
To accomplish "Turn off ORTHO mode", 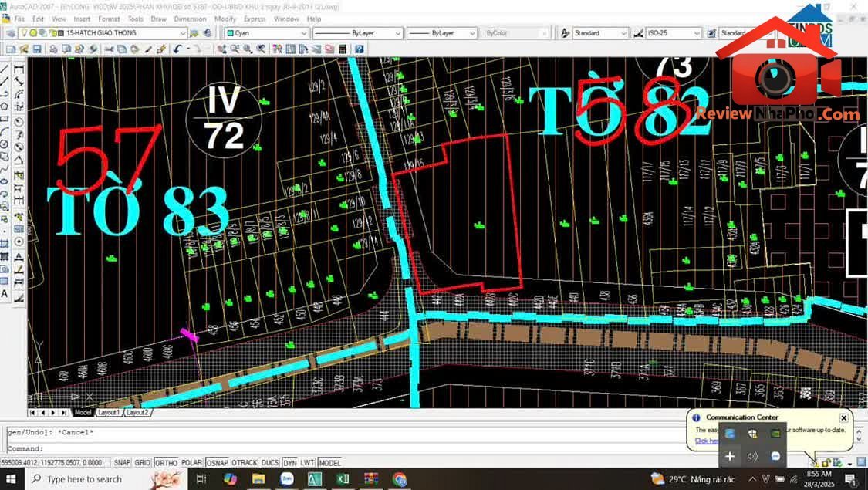I will (166, 462).
